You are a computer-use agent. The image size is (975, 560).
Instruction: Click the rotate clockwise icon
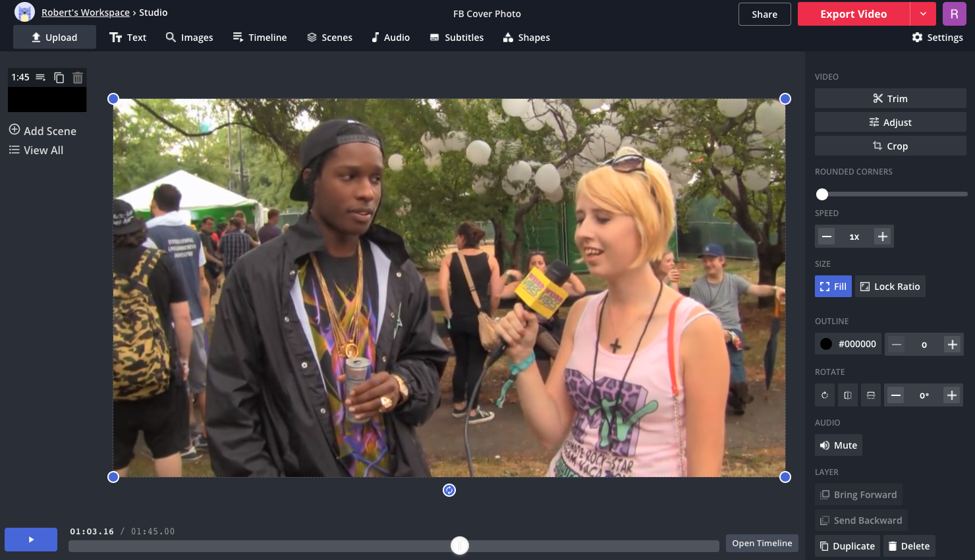[x=825, y=395]
